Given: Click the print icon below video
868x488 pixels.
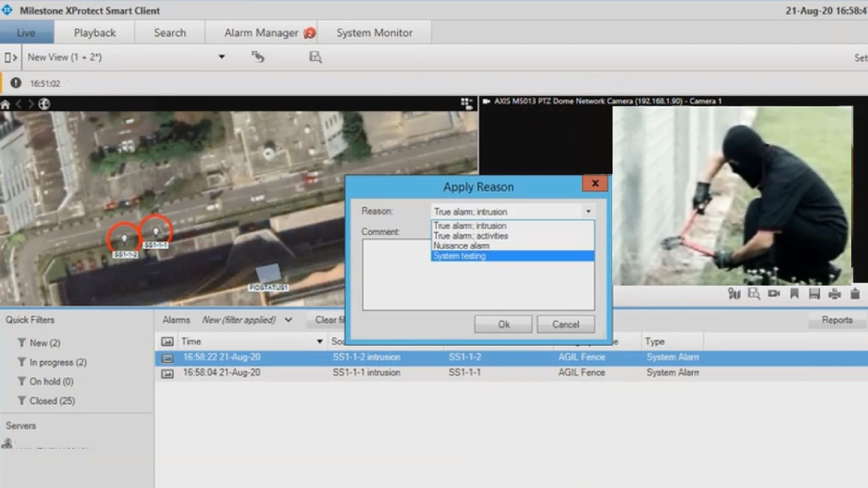Looking at the screenshot, I should point(835,294).
